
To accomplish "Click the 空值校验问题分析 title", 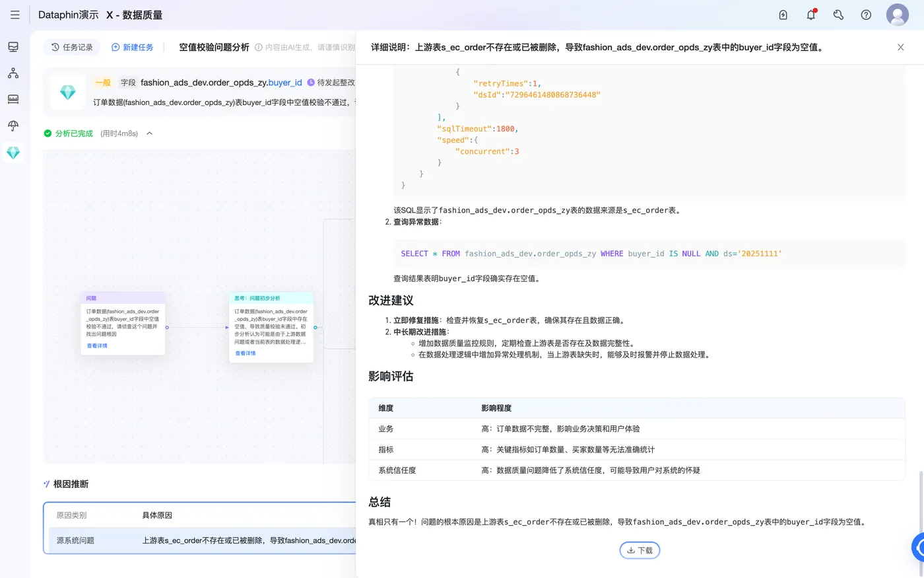I will pos(214,48).
